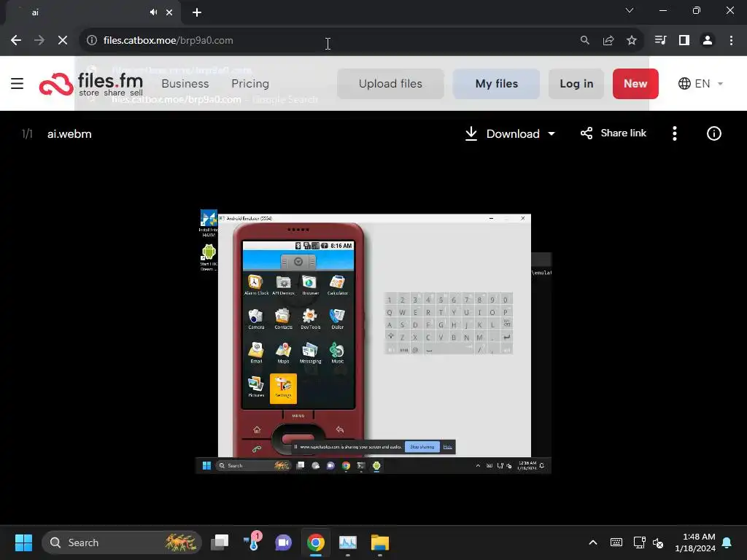Image resolution: width=747 pixels, height=560 pixels.
Task: Click the Share link icon button
Action: tap(614, 133)
